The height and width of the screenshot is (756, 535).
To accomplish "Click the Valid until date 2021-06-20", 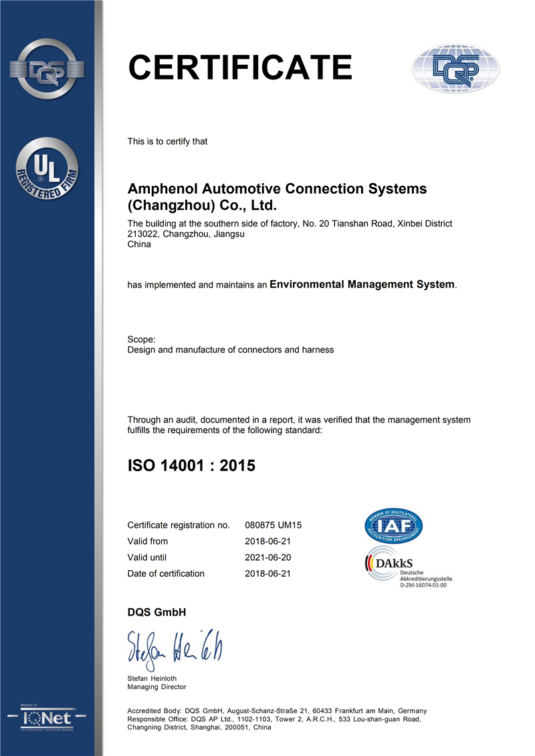I will tap(267, 557).
